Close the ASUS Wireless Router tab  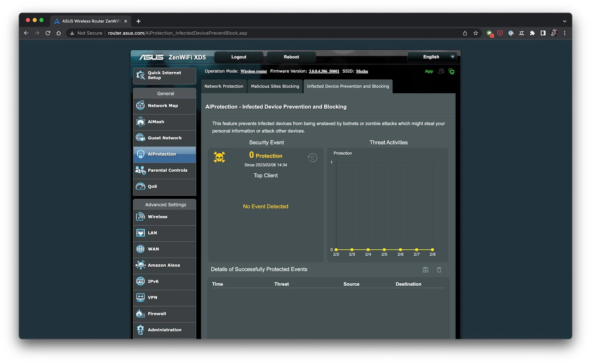click(x=126, y=21)
